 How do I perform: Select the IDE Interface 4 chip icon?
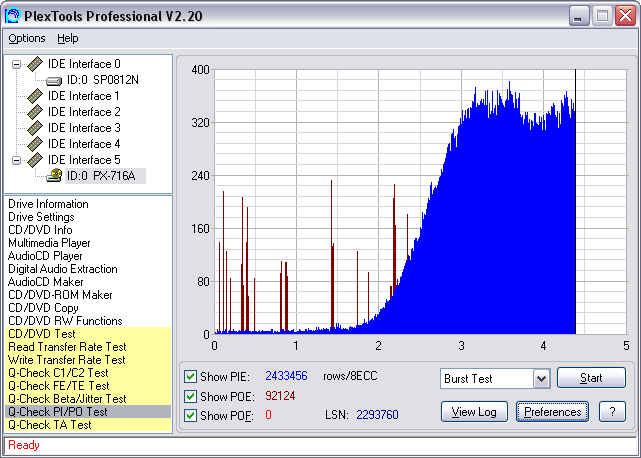(35, 144)
